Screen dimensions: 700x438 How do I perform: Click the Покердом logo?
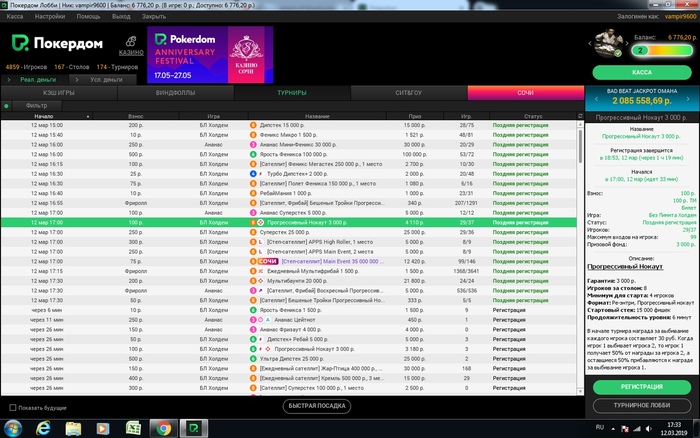pyautogui.click(x=57, y=43)
